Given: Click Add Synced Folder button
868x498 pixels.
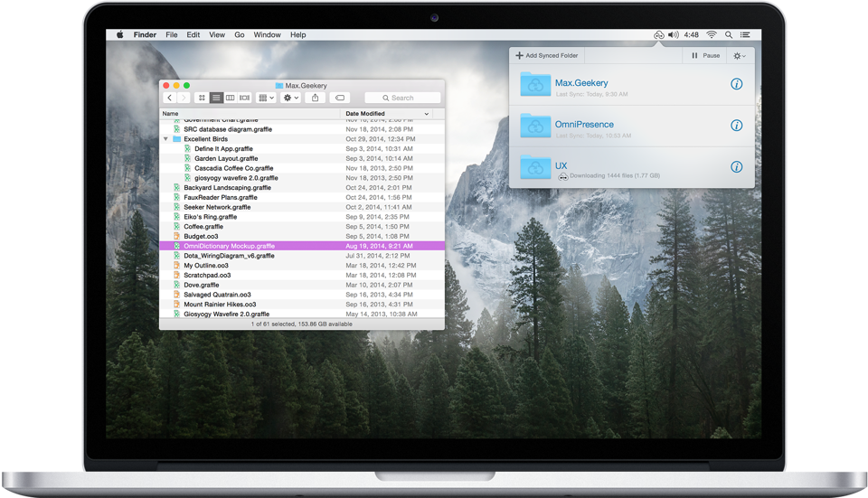Looking at the screenshot, I should 547,55.
